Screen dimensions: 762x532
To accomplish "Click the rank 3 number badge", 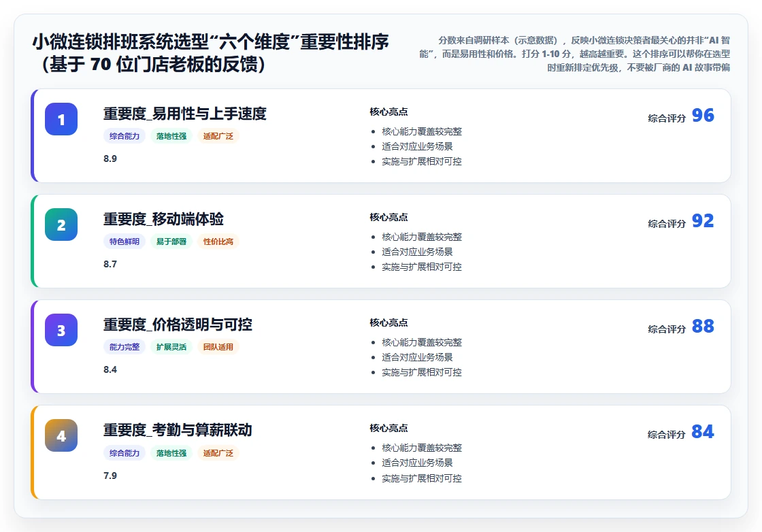I will 61,330.
